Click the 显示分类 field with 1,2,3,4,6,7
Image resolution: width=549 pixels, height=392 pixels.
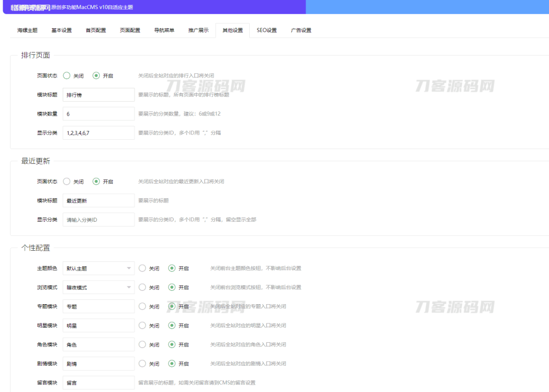98,132
